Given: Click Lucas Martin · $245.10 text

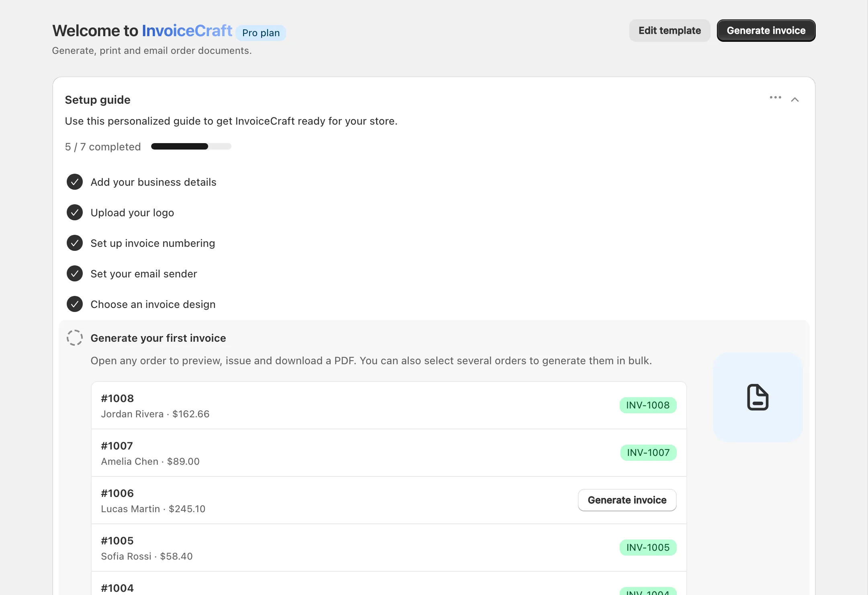Looking at the screenshot, I should (153, 509).
